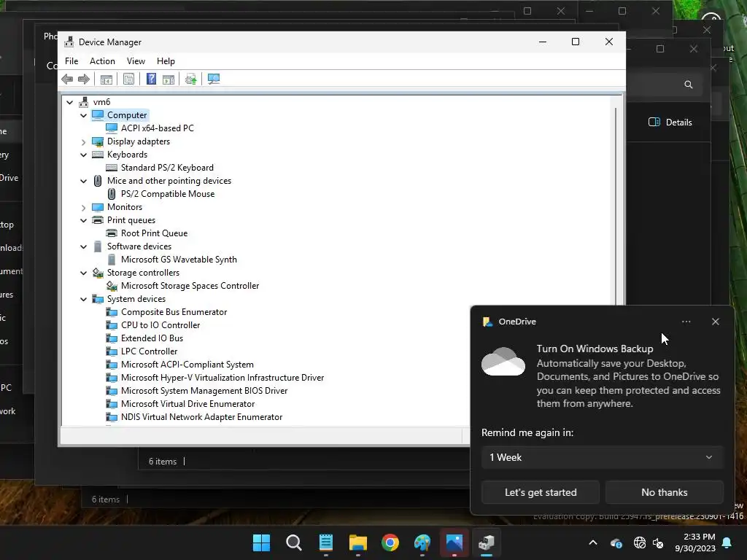Click the Back arrow in Device Manager toolbar

point(67,79)
